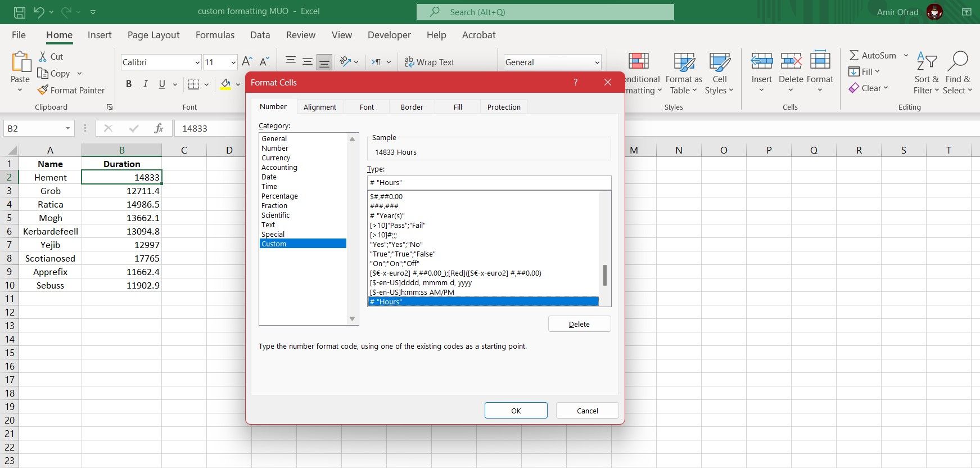Switch to the Alignment tab
980x468 pixels.
[319, 107]
